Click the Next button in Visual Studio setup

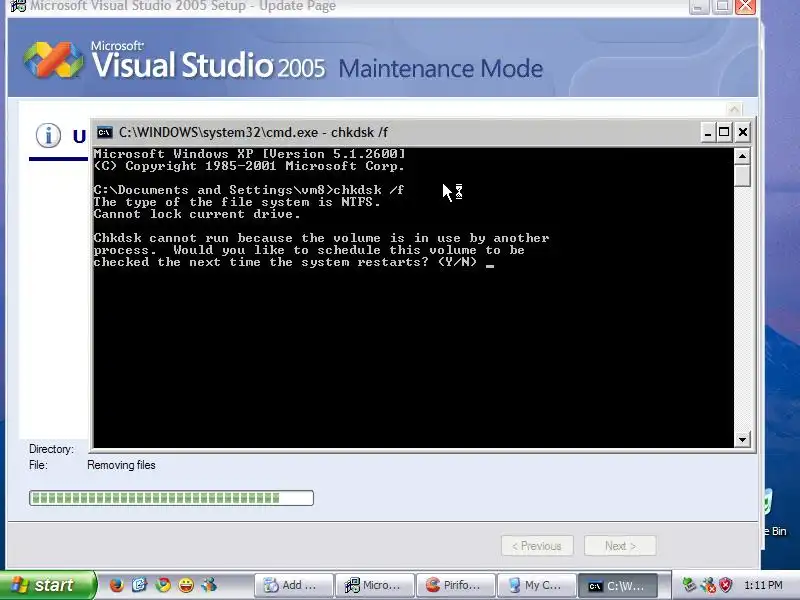[x=620, y=546]
